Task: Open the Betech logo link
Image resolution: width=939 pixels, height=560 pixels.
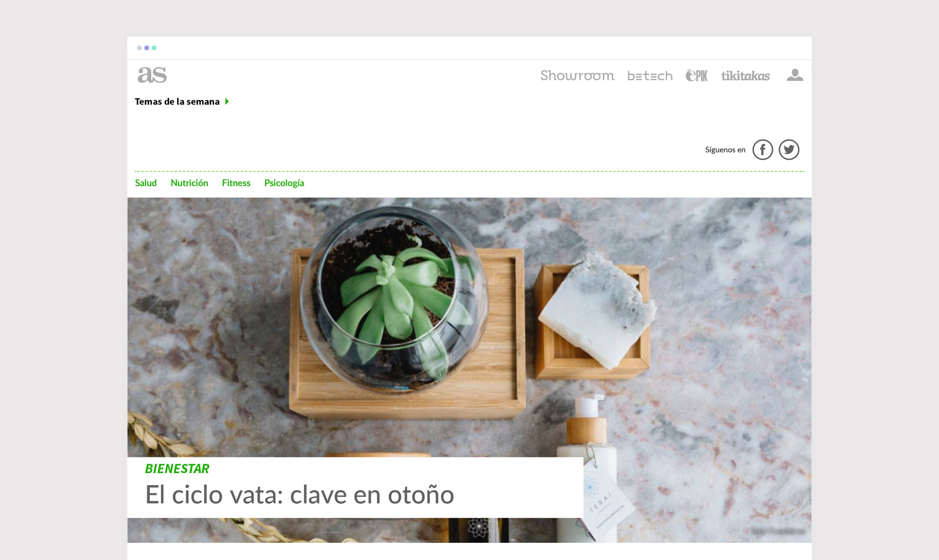Action: [650, 76]
